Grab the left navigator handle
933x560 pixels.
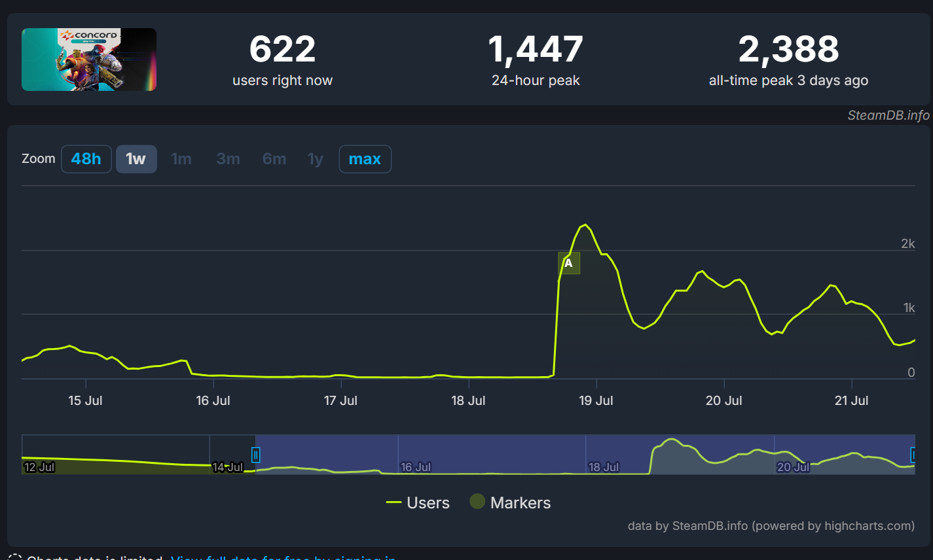[256, 455]
